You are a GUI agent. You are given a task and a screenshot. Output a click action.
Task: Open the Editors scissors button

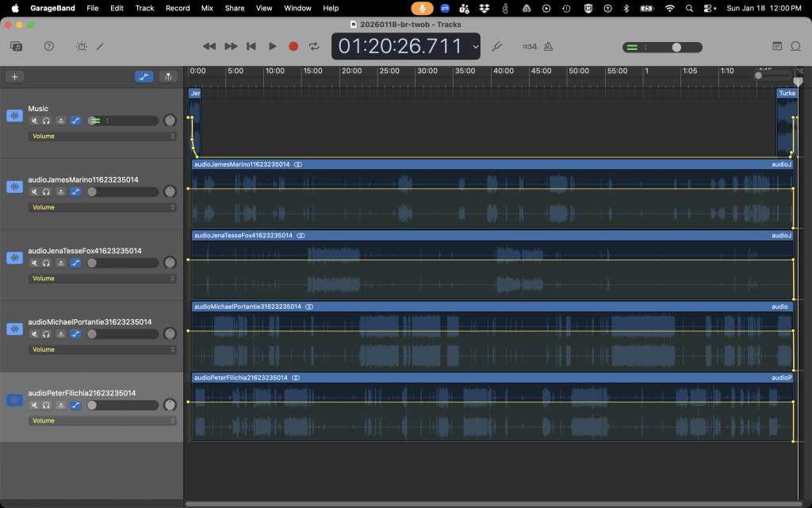pyautogui.click(x=101, y=46)
